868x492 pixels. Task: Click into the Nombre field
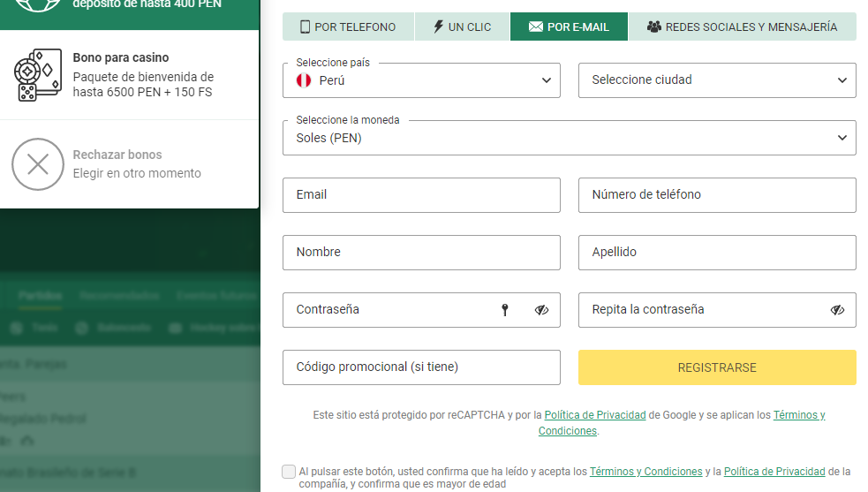point(421,253)
